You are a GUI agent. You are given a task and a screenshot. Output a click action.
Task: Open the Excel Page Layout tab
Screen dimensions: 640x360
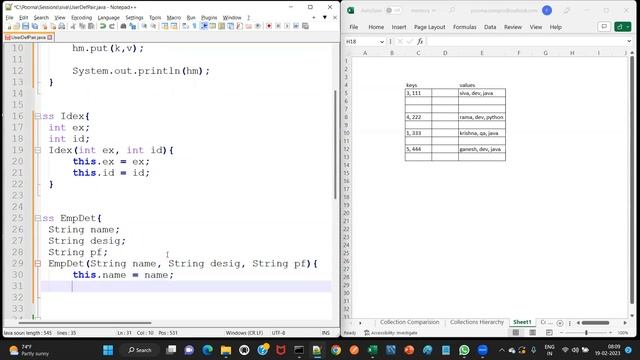429,27
